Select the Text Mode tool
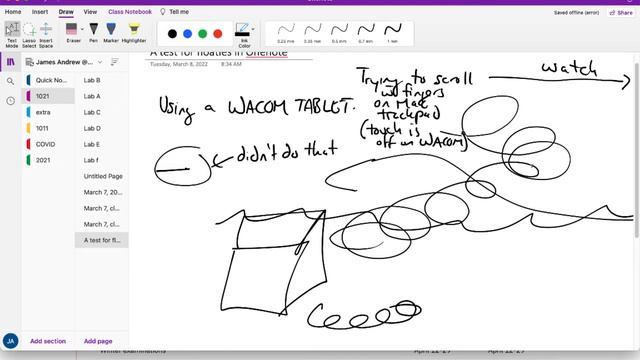The width and height of the screenshot is (640, 360). pyautogui.click(x=12, y=35)
